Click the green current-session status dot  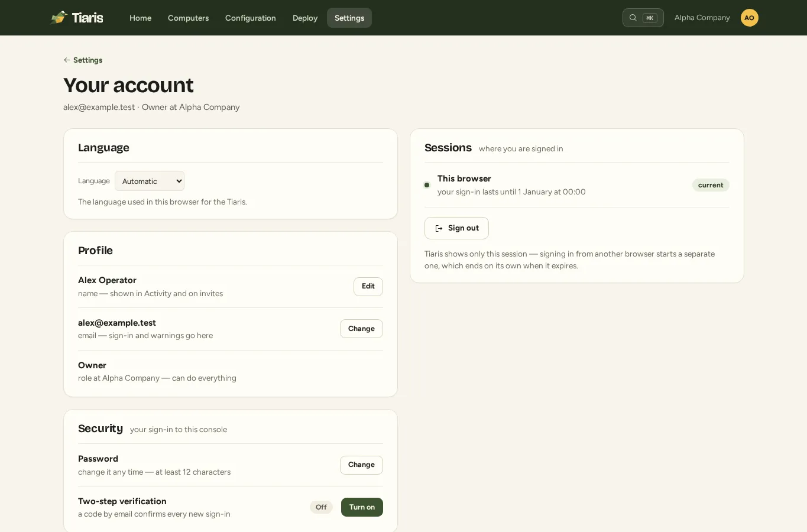[427, 185]
